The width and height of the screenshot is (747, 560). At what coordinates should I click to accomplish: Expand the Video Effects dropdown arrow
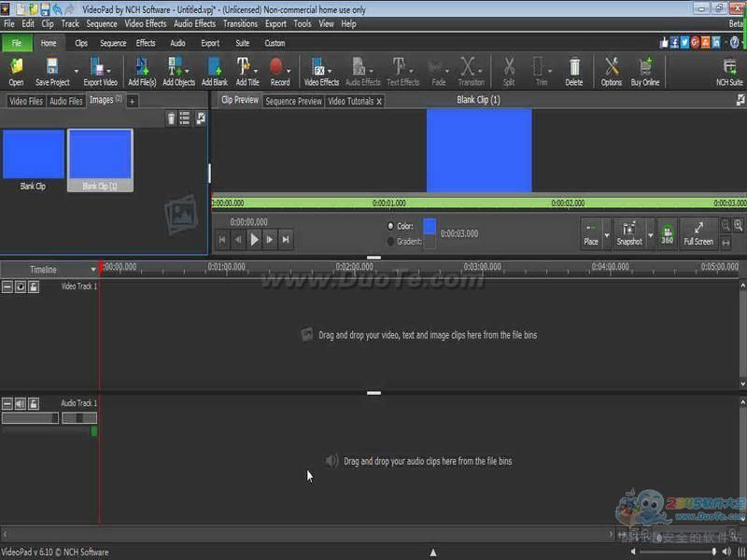pyautogui.click(x=330, y=71)
